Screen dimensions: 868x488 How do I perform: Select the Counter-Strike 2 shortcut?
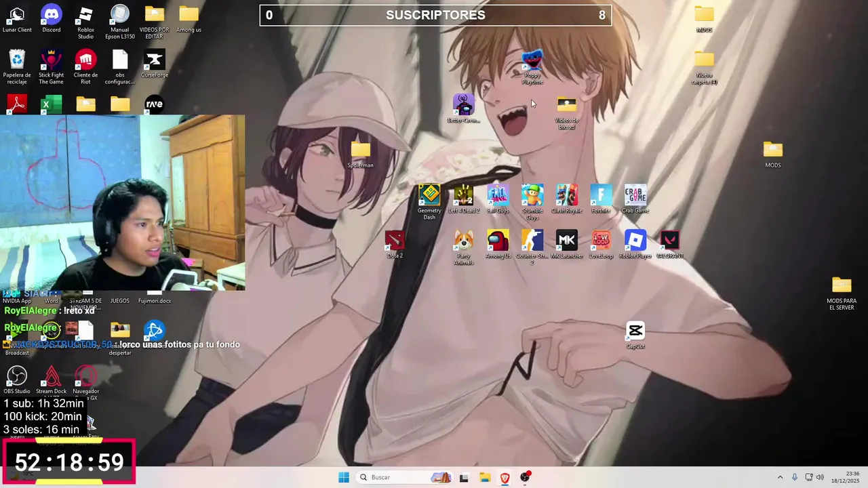tap(532, 247)
